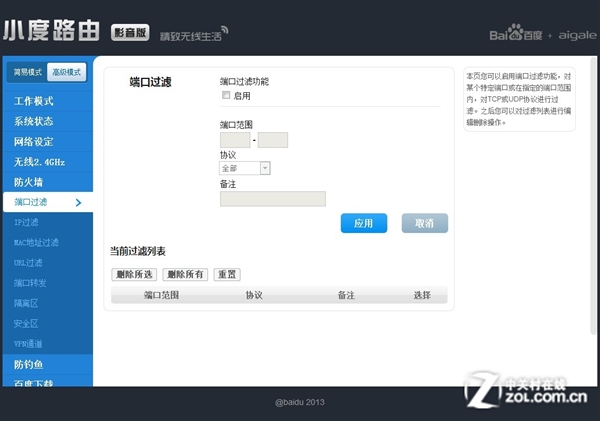Open the 无线2.4GHz menu
This screenshot has height=421, width=600.
[48, 162]
